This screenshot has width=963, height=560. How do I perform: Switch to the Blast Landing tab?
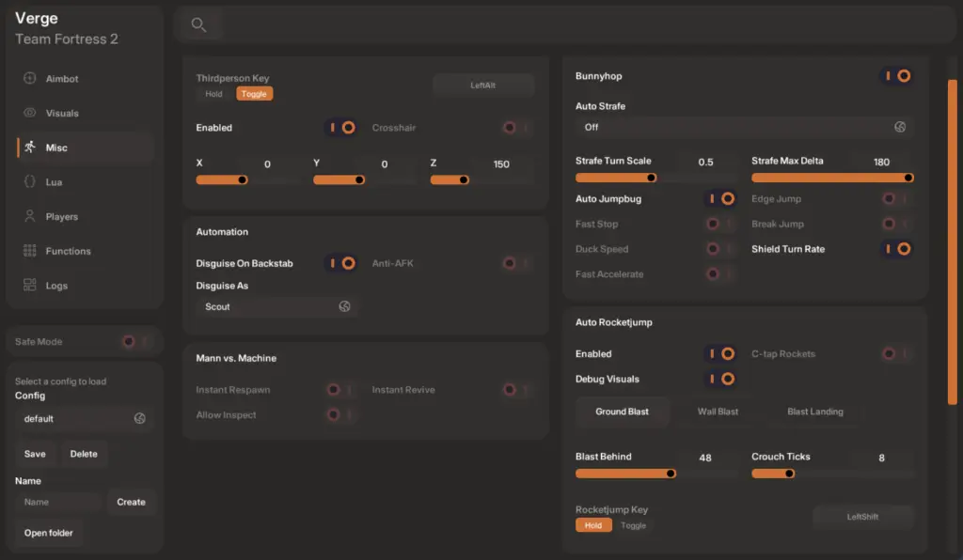(x=815, y=412)
